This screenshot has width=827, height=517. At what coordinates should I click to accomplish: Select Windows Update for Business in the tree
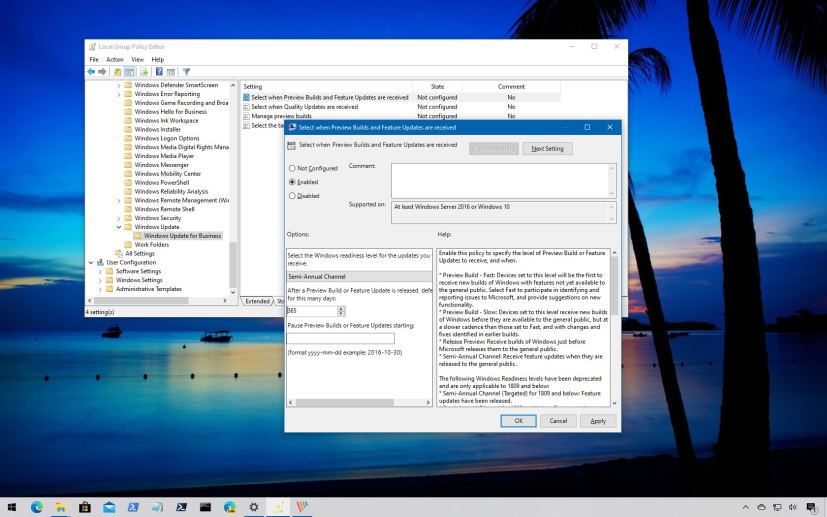[182, 236]
